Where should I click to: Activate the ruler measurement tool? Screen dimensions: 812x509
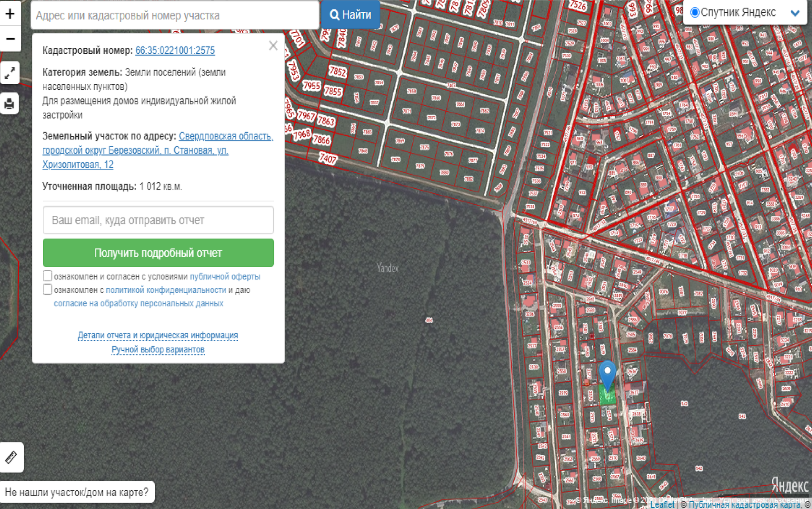click(x=11, y=457)
